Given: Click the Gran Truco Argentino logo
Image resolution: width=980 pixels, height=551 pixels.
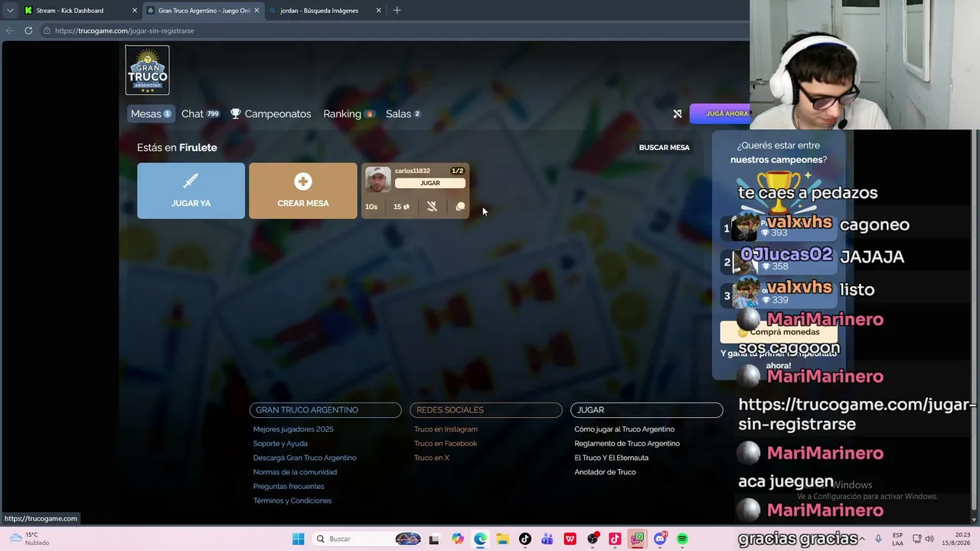Looking at the screenshot, I should (x=147, y=70).
